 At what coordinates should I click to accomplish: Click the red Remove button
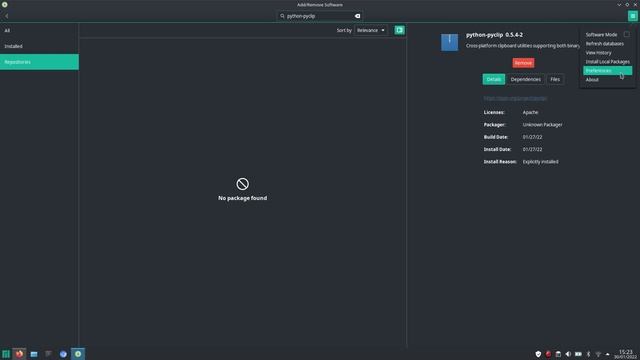click(523, 63)
